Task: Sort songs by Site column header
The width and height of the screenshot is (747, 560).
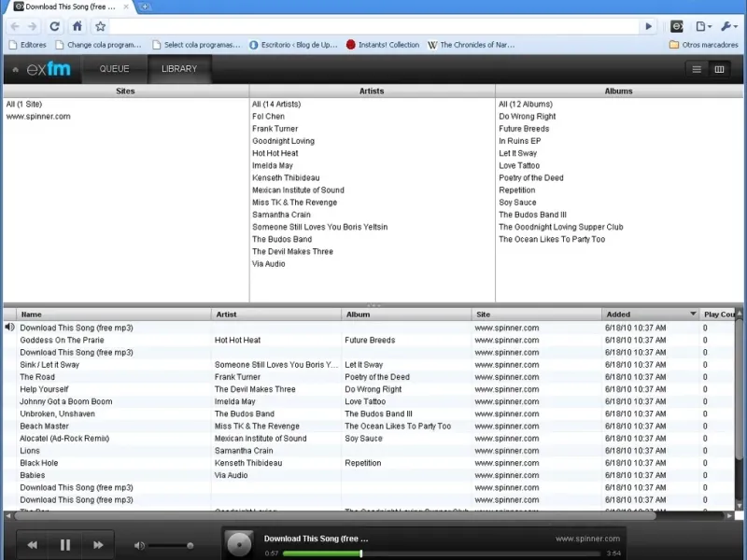Action: point(536,315)
